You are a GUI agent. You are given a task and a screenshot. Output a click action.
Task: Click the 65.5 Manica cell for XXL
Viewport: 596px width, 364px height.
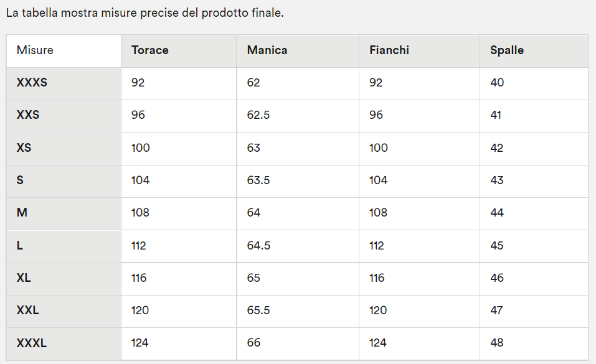298,311
